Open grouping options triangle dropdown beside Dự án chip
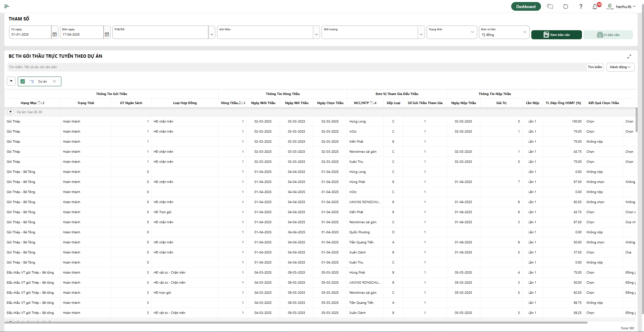Viewport: 644px width, 332px height. tap(11, 81)
